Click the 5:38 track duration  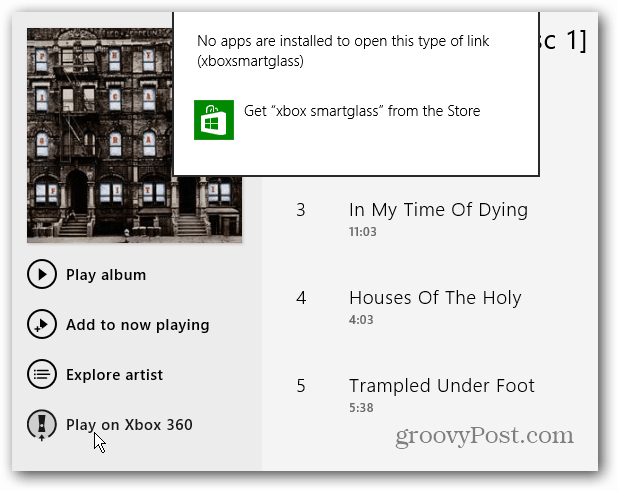tap(361, 407)
